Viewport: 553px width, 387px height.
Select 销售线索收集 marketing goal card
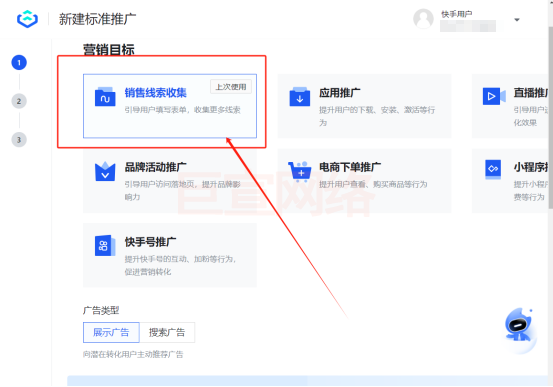pyautogui.click(x=170, y=106)
